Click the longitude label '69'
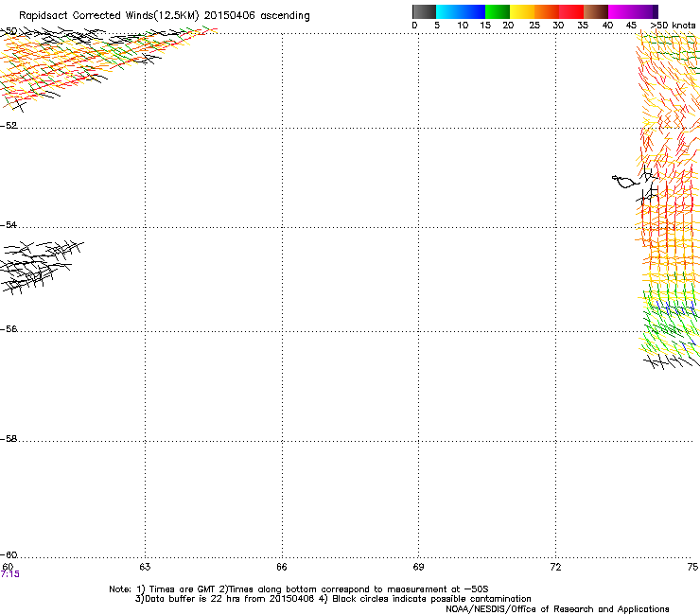The width and height of the screenshot is (700, 615). (x=418, y=567)
